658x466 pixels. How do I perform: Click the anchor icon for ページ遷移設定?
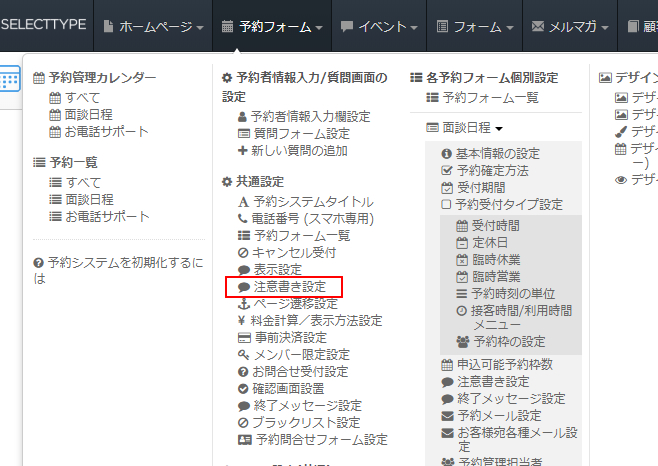click(x=243, y=304)
